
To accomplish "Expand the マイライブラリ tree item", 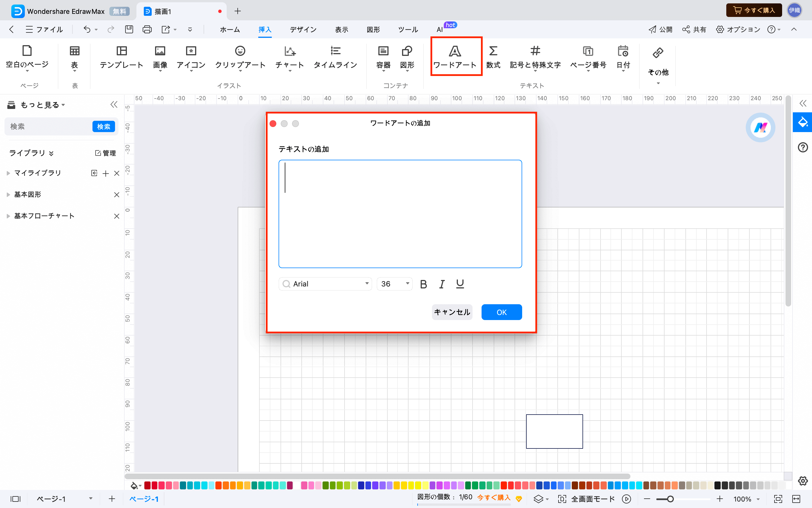I will point(8,173).
